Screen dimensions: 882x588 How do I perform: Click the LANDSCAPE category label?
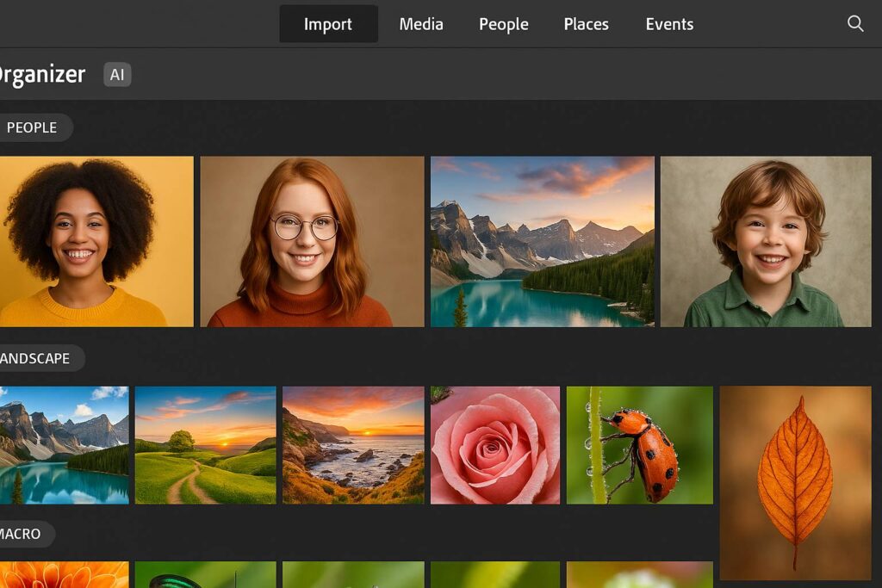(x=36, y=358)
